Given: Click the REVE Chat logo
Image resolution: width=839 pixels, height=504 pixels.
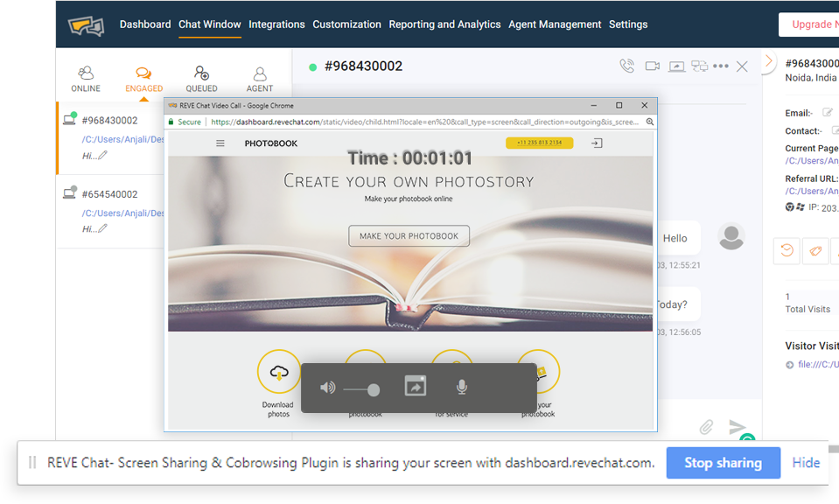Looking at the screenshot, I should click(x=86, y=25).
